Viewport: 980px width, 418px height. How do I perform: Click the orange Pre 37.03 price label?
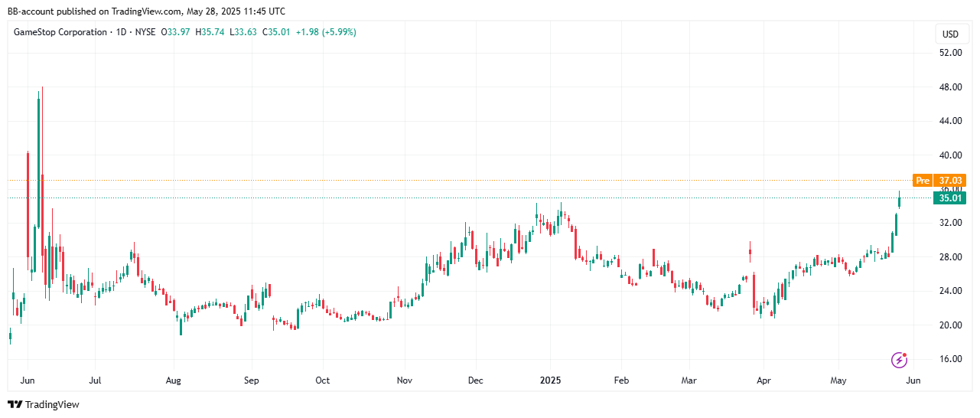pos(940,181)
